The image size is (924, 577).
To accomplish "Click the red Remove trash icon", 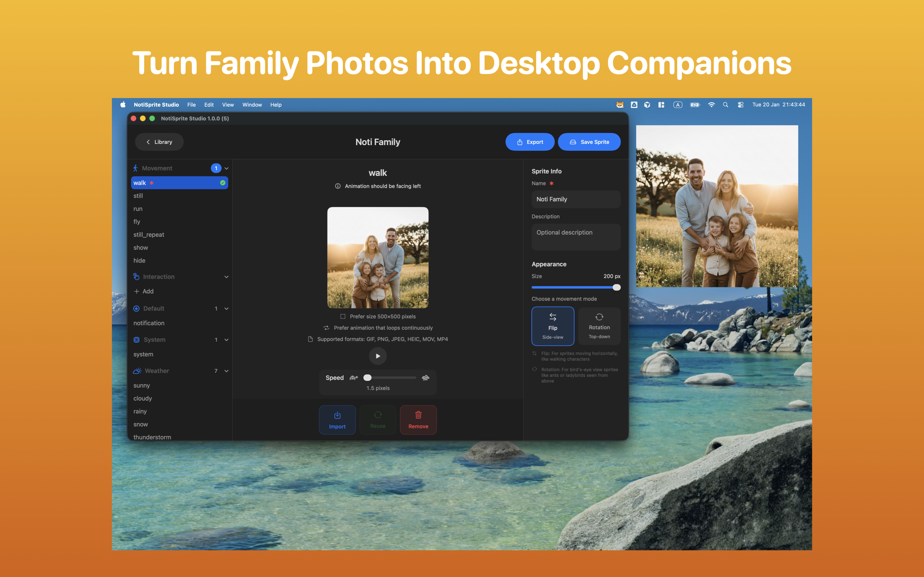I will [x=418, y=415].
